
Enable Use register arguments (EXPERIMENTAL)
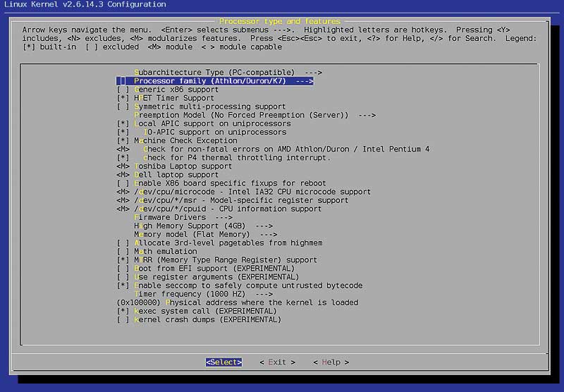(x=208, y=277)
